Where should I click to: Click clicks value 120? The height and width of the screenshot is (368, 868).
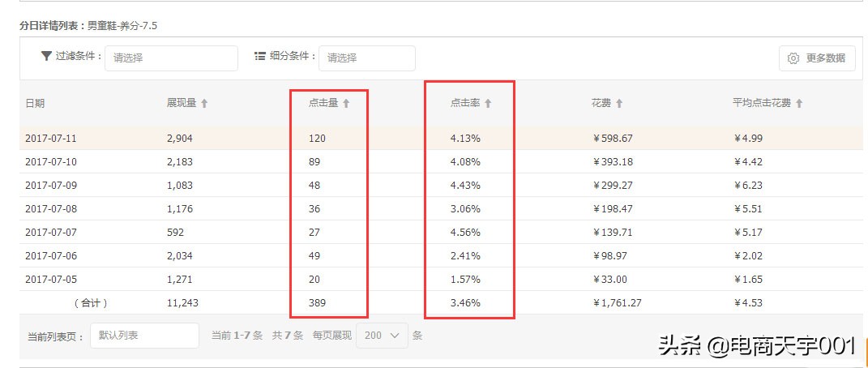click(x=317, y=139)
